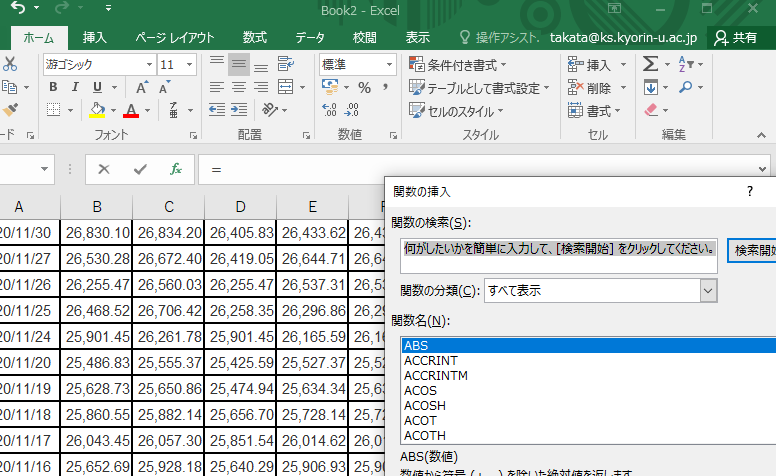Viewport: 776px width, 476px height.
Task: Apply red font color A
Action: tap(131, 110)
